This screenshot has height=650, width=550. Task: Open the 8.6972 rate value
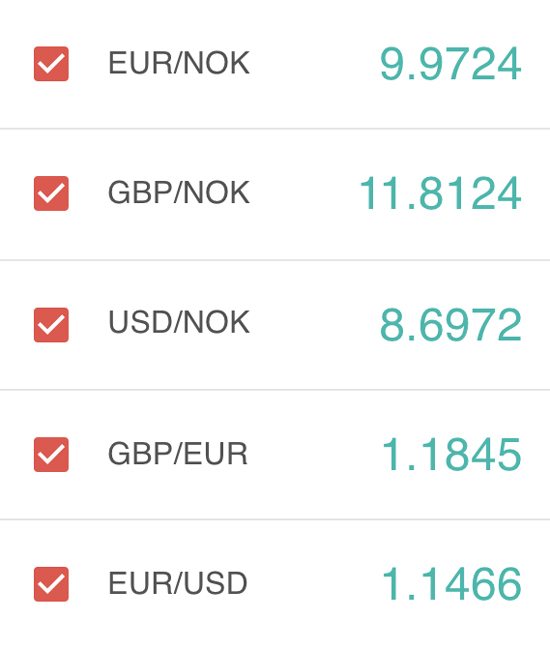click(x=451, y=325)
